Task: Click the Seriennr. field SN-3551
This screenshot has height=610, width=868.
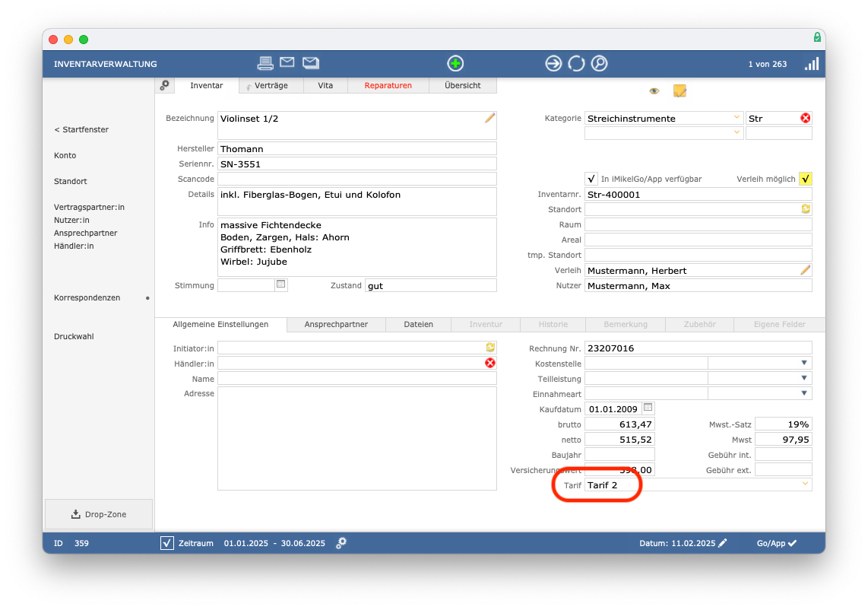Action: click(x=357, y=164)
